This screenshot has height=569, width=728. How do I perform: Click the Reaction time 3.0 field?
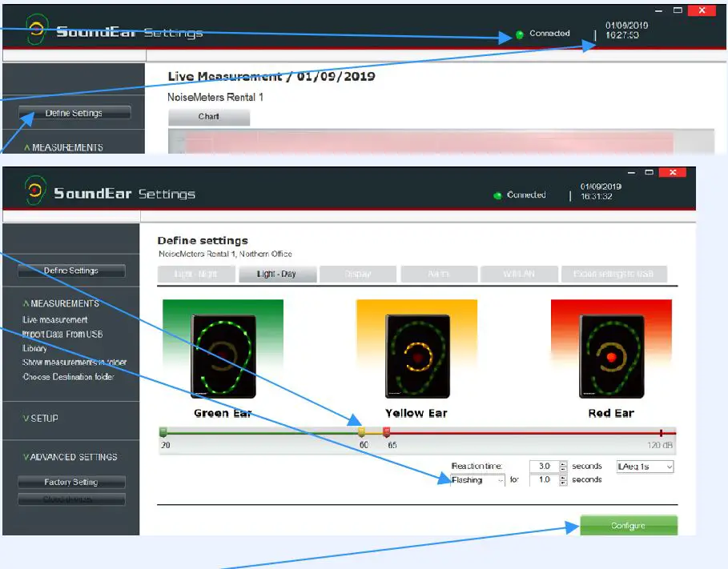(544, 466)
